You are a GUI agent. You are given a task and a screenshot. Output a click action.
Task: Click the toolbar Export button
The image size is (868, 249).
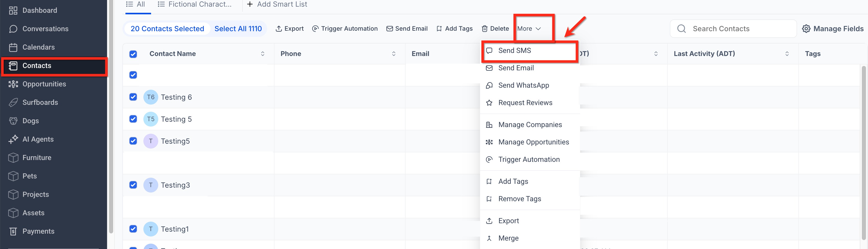(x=289, y=29)
